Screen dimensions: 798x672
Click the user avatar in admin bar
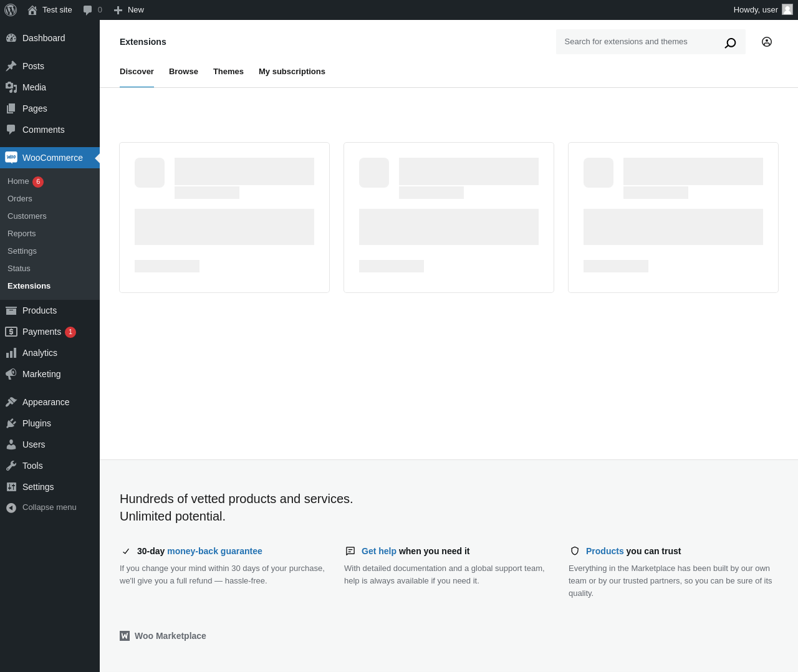pos(787,10)
